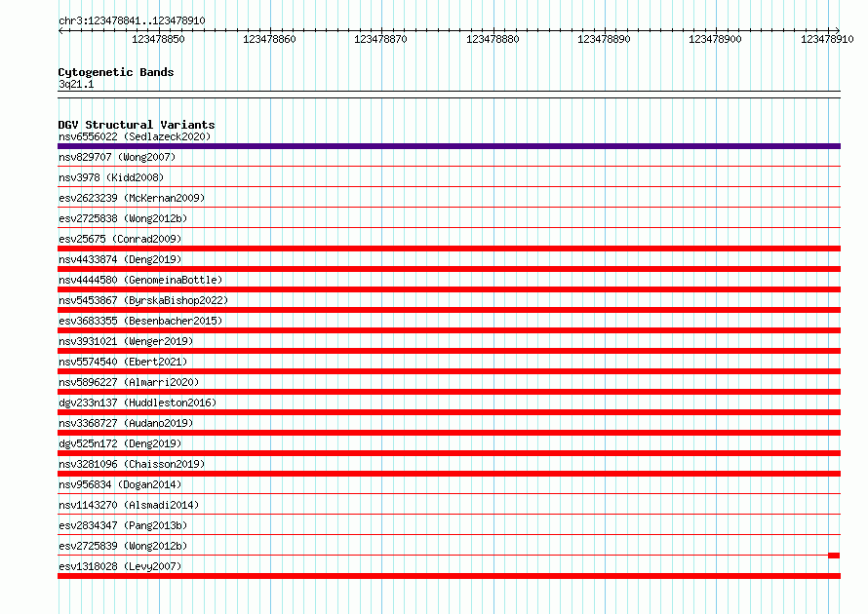Open the DGV Structural Variants track title
The image size is (868, 614).
pyautogui.click(x=137, y=125)
